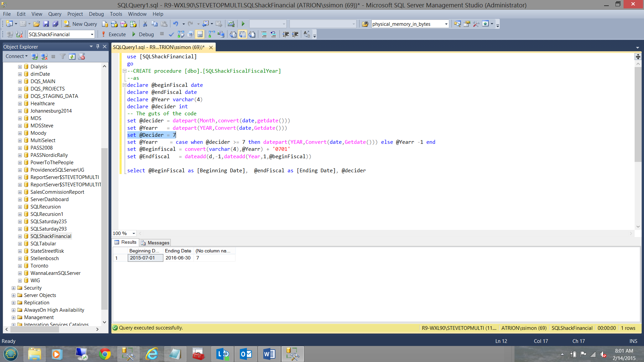Open Google Chrome from the taskbar
This screenshot has height=362, width=644.
click(105, 354)
